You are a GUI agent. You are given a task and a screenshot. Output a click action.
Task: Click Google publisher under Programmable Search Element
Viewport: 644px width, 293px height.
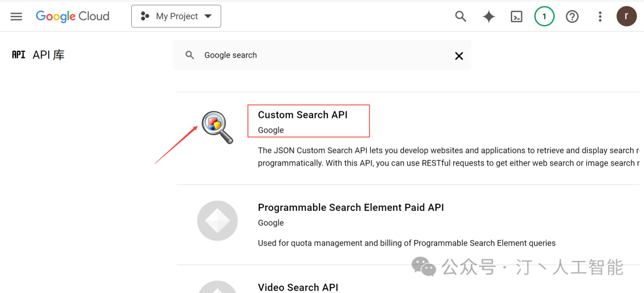tap(271, 223)
